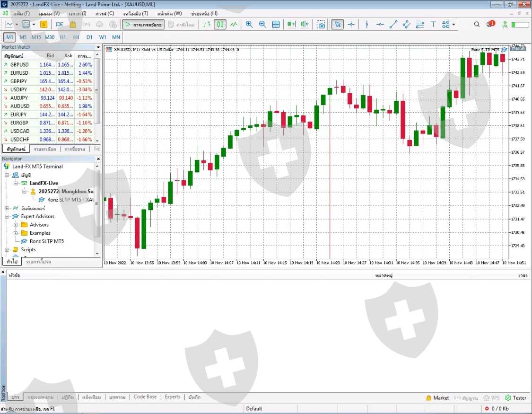Image resolution: width=532 pixels, height=414 pixels.
Task: Switch chart timeframe to M5
Action: [23, 37]
